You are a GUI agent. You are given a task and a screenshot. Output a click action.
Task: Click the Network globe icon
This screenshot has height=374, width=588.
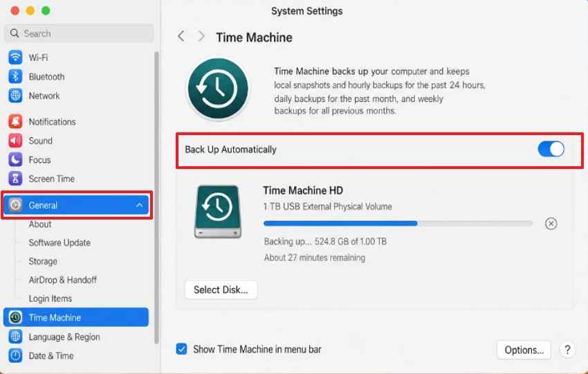(x=15, y=96)
